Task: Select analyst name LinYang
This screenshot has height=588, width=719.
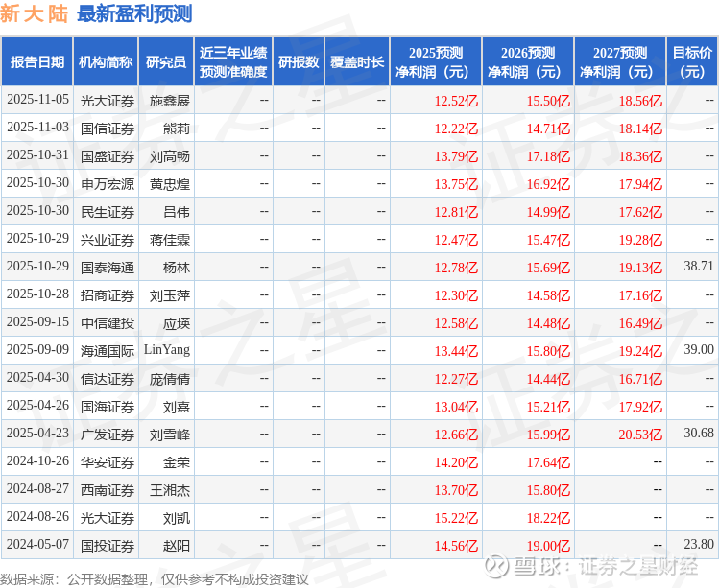Action: (x=167, y=350)
